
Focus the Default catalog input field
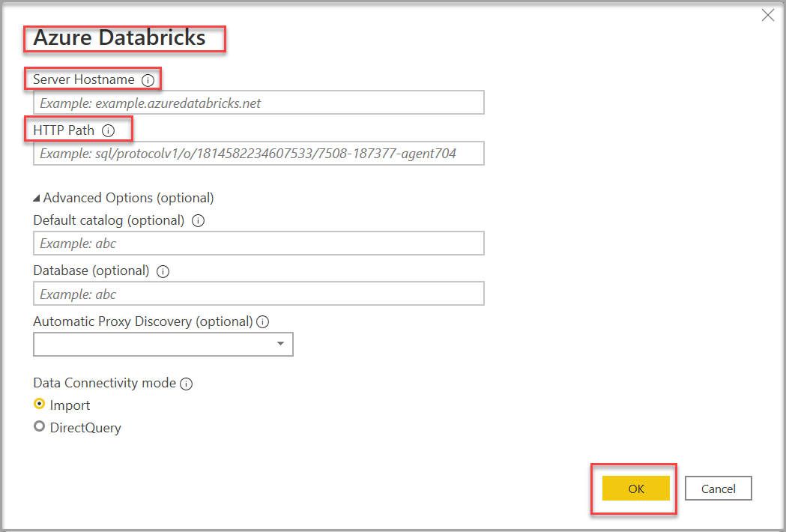pos(259,244)
